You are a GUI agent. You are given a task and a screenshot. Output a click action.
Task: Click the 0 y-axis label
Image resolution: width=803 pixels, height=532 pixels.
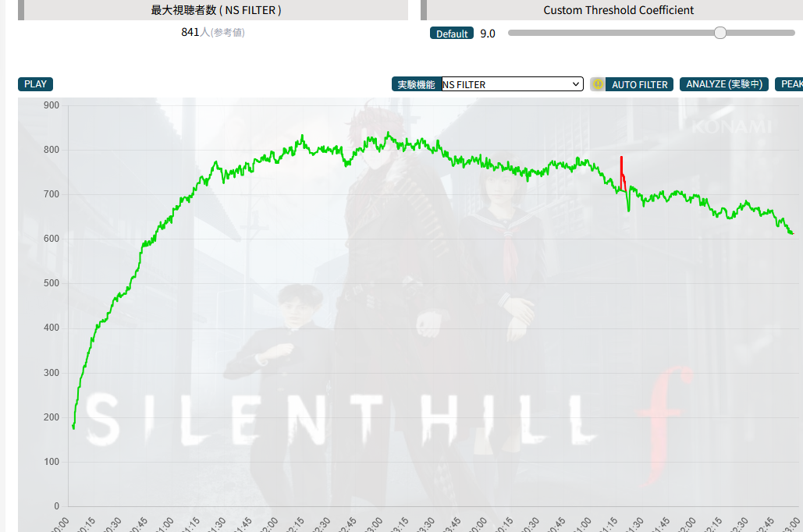(56, 506)
